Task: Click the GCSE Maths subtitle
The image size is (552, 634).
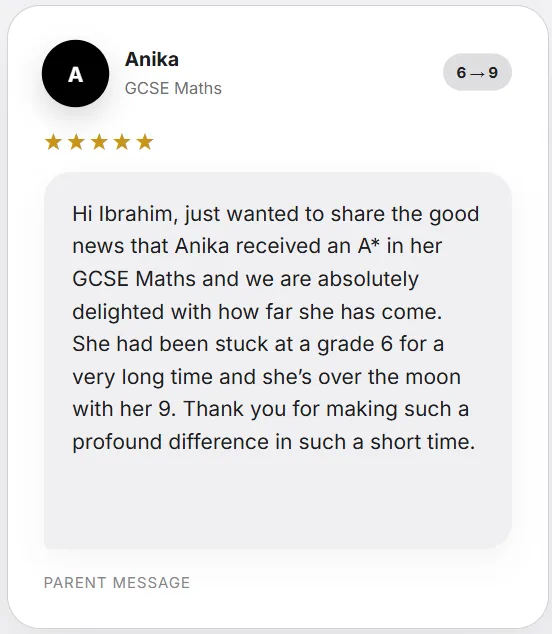Action: (x=173, y=88)
